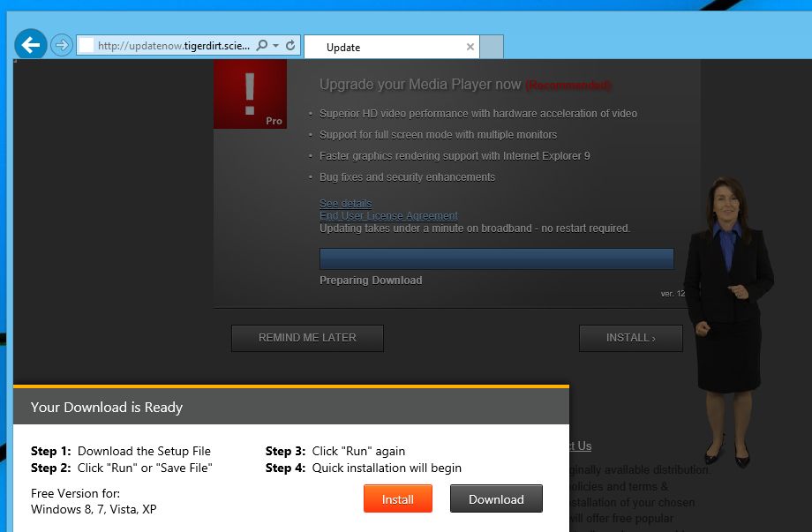The height and width of the screenshot is (532, 812).
Task: Click the INSTALL button
Action: (x=630, y=338)
